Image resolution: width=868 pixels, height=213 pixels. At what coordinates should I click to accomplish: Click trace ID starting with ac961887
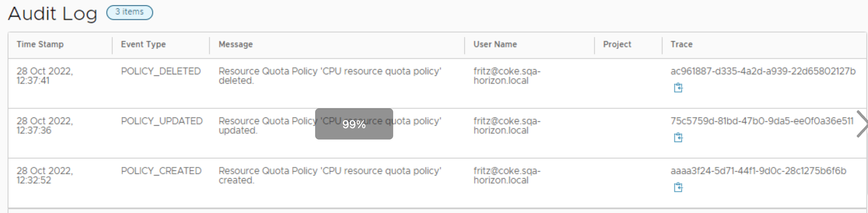763,71
